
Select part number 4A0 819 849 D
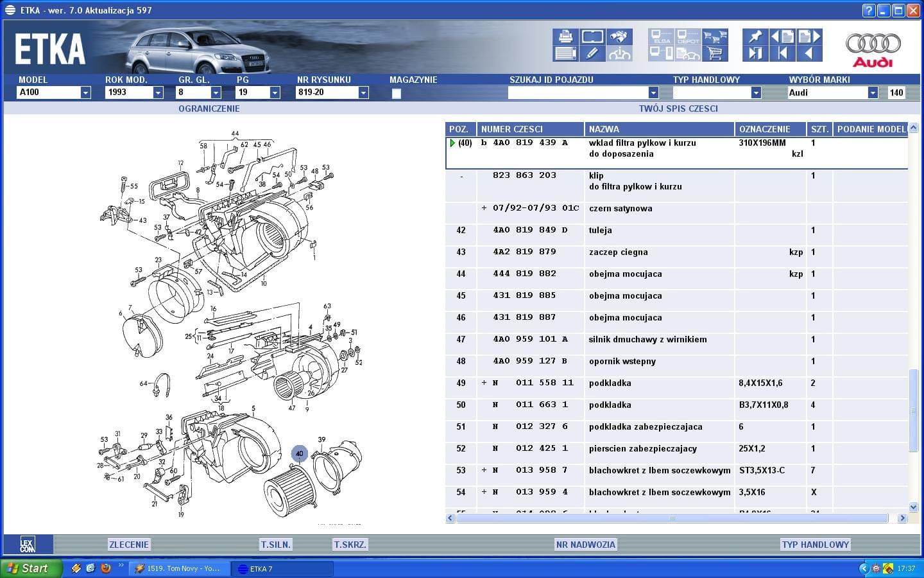pyautogui.click(x=530, y=230)
